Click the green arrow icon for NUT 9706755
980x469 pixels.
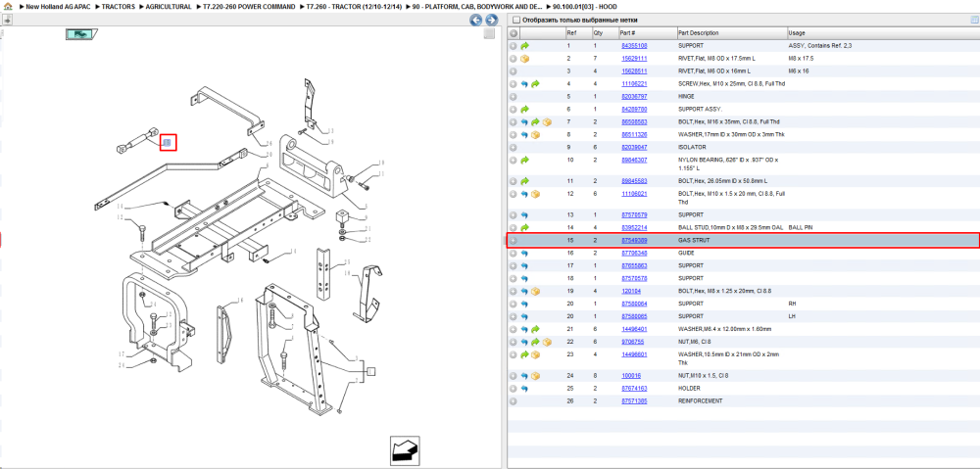pos(536,342)
